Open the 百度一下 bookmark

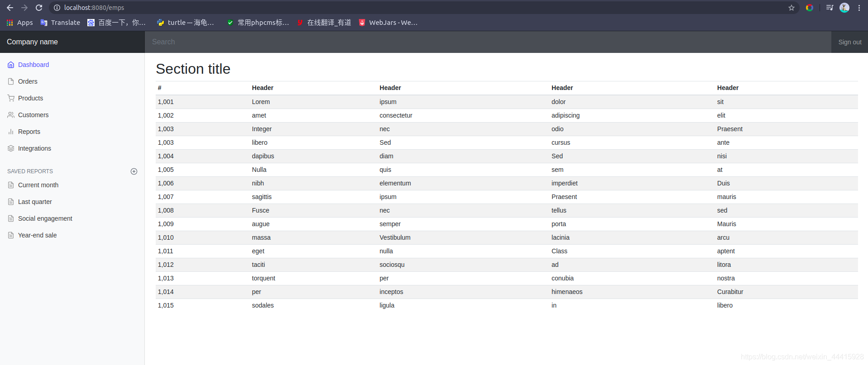(117, 23)
